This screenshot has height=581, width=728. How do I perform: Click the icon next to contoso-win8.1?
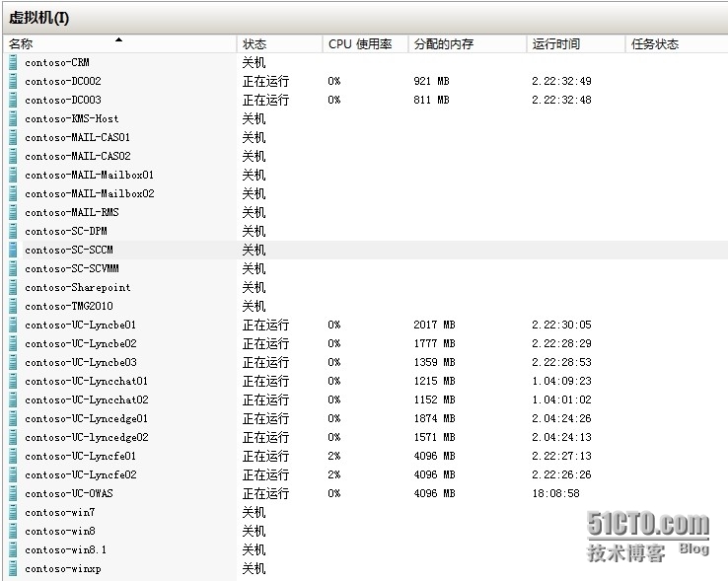(x=13, y=549)
